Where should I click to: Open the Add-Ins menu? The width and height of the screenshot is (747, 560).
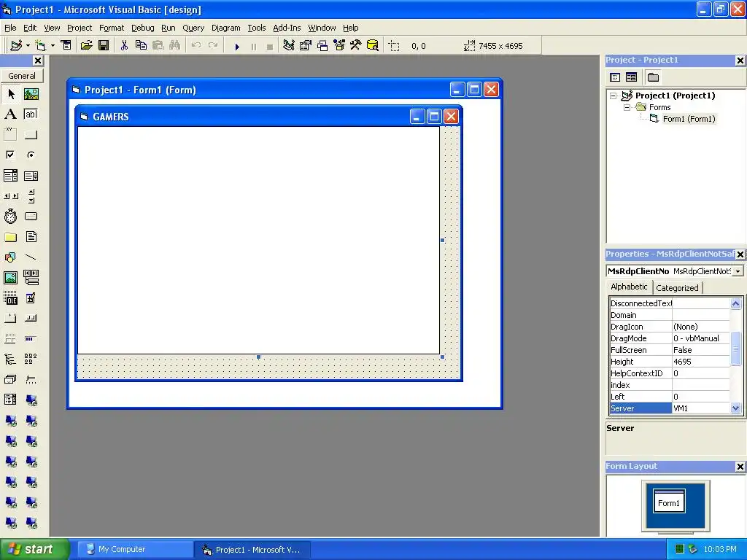287,28
